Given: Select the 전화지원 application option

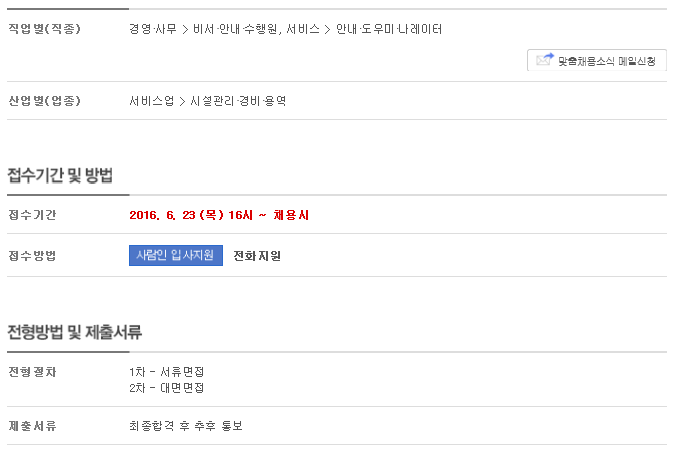Looking at the screenshot, I should 257,256.
